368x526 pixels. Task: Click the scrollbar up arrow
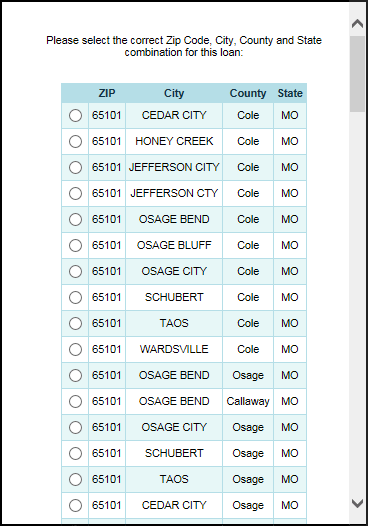coord(358,23)
